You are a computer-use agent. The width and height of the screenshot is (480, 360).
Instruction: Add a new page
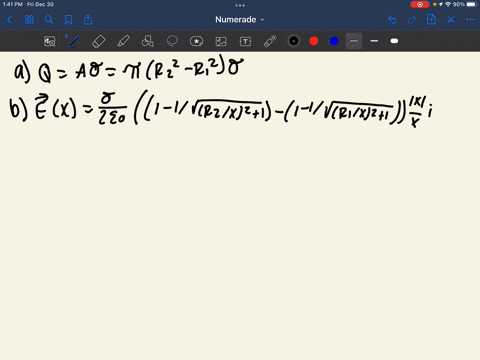click(431, 20)
